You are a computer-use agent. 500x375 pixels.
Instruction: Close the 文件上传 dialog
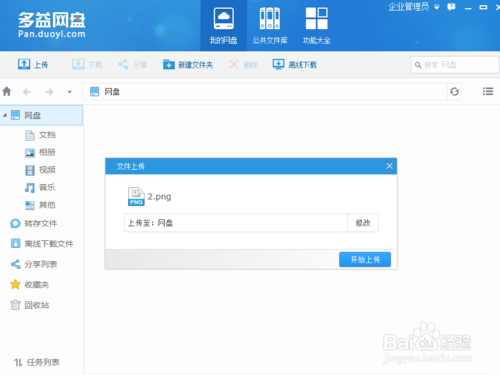click(389, 166)
